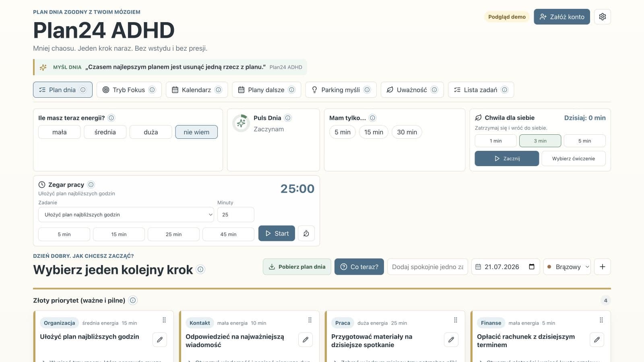This screenshot has height=362, width=644.
Task: Open the Lista zadań tab
Action: [x=481, y=90]
